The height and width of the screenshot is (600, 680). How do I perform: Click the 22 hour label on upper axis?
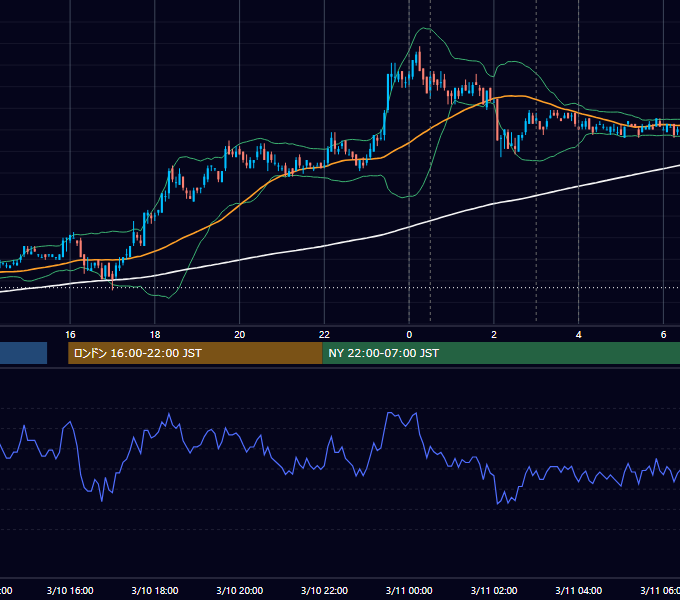(x=324, y=335)
